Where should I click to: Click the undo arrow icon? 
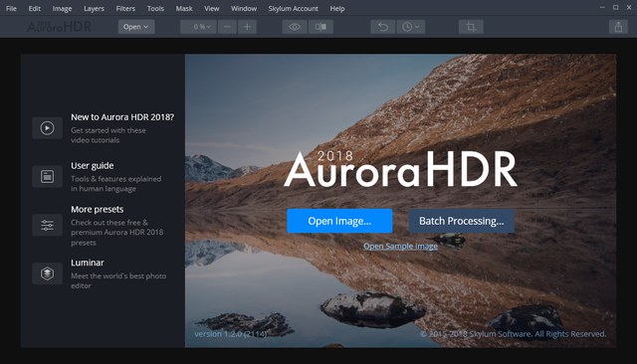[x=382, y=27]
